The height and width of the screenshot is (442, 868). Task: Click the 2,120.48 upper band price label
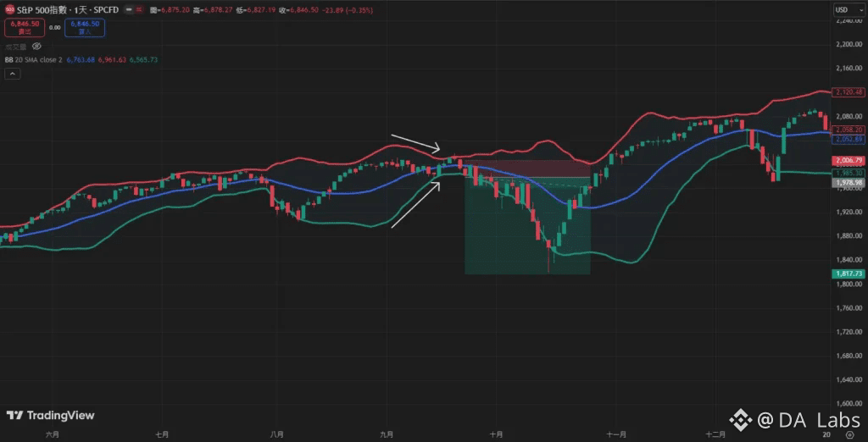848,91
